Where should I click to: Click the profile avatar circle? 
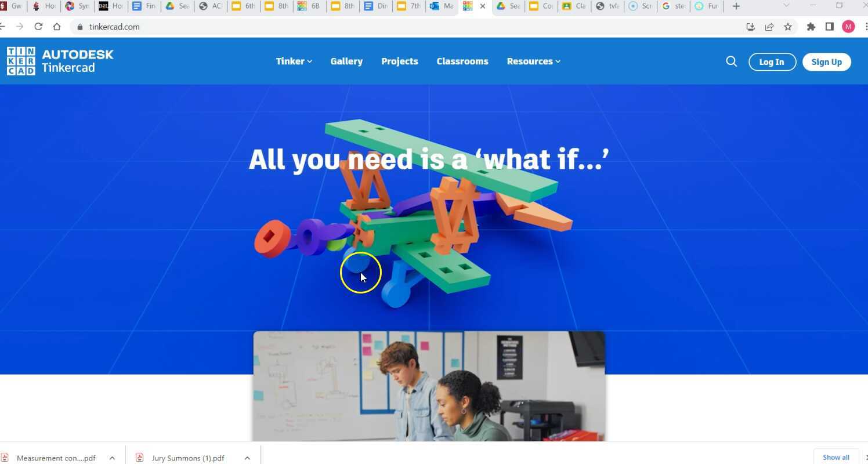coord(848,27)
